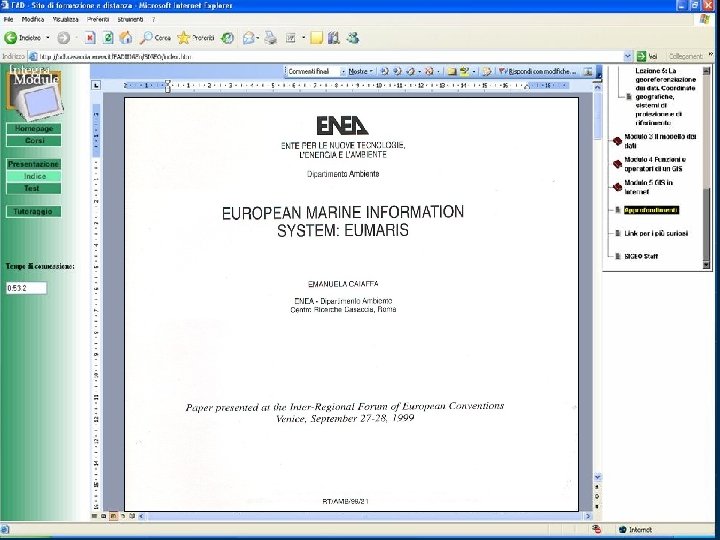Go back with the Indietro button
Screen dimensions: 720x540
23,38
